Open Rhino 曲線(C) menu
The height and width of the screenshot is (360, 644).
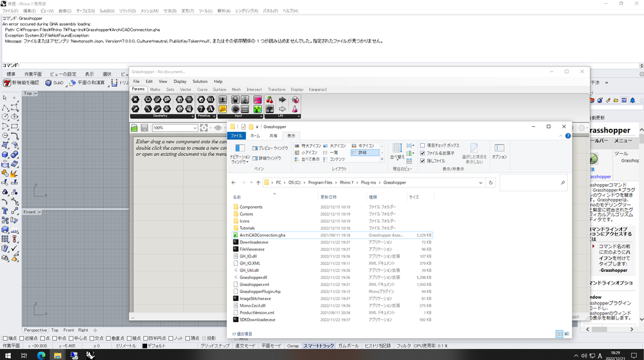point(65,11)
